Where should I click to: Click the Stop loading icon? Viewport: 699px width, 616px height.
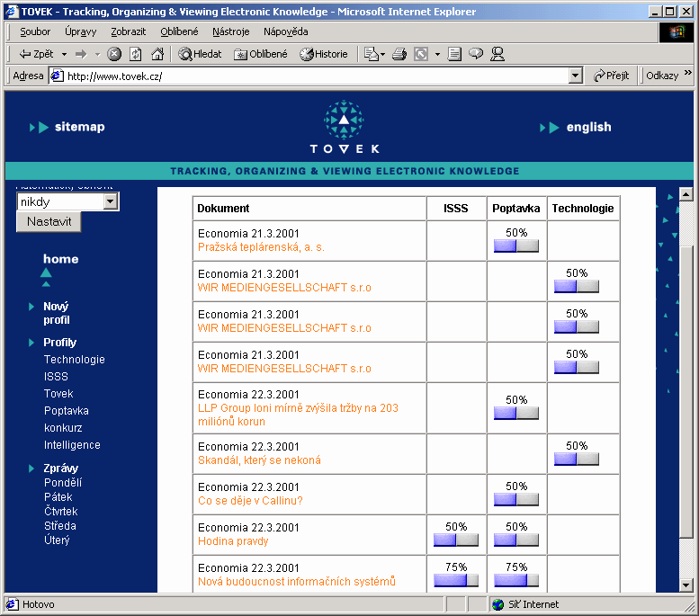[x=114, y=54]
